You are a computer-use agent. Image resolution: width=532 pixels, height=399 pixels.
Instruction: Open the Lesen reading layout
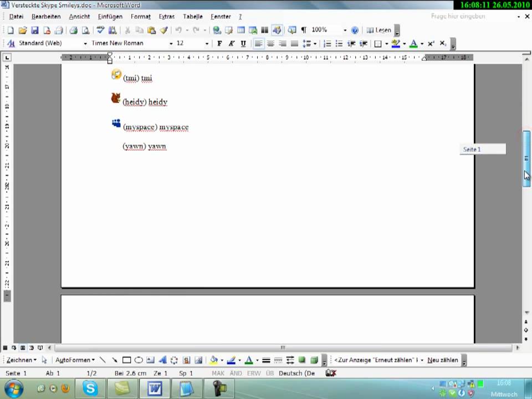point(378,30)
